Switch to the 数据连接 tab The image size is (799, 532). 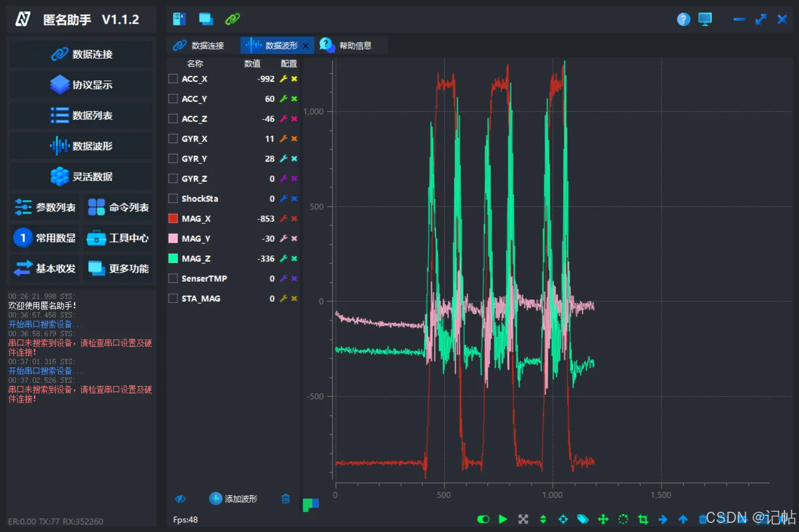(x=199, y=45)
